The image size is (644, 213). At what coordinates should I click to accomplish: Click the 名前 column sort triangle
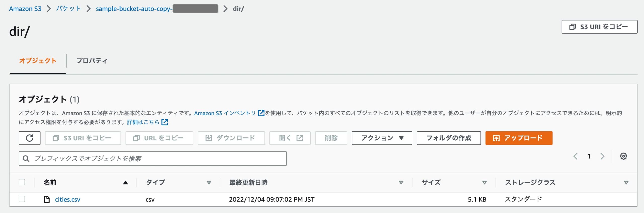click(125, 182)
